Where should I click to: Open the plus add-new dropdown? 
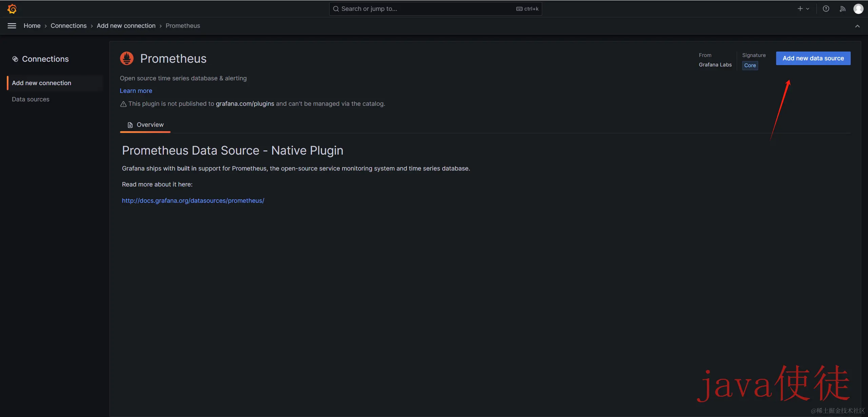click(x=803, y=9)
